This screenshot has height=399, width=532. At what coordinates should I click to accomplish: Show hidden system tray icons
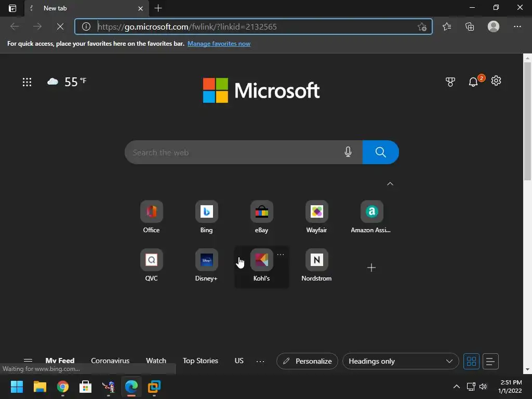tap(457, 387)
